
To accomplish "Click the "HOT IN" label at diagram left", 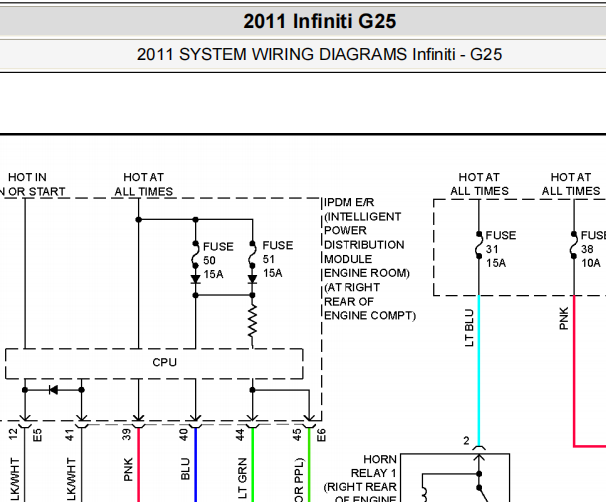I will tap(27, 177).
